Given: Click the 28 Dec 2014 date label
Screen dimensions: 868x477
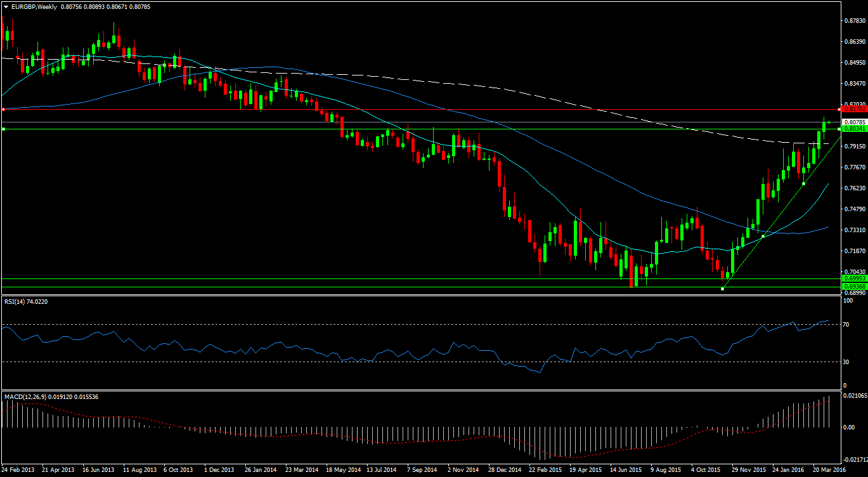Looking at the screenshot, I should coord(504,470).
